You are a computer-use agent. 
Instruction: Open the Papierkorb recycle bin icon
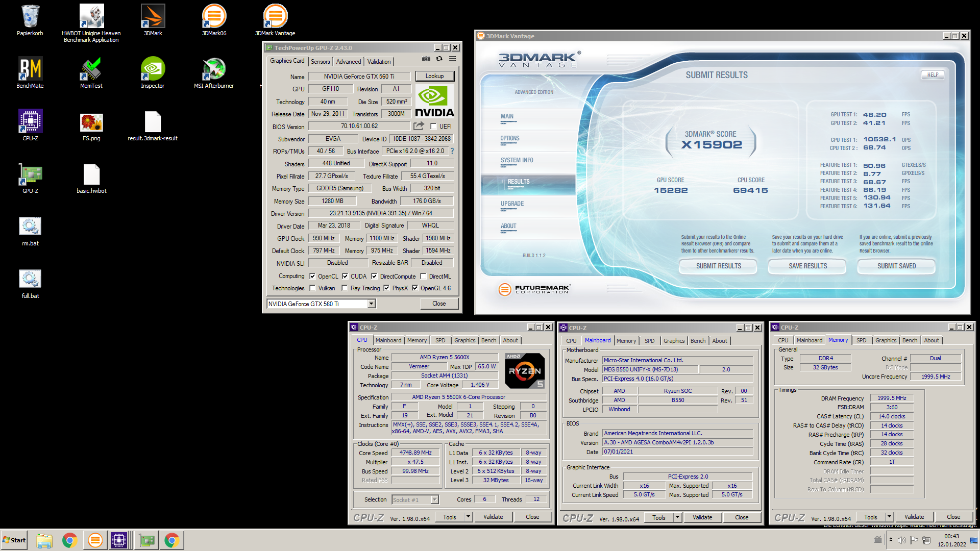[30, 20]
